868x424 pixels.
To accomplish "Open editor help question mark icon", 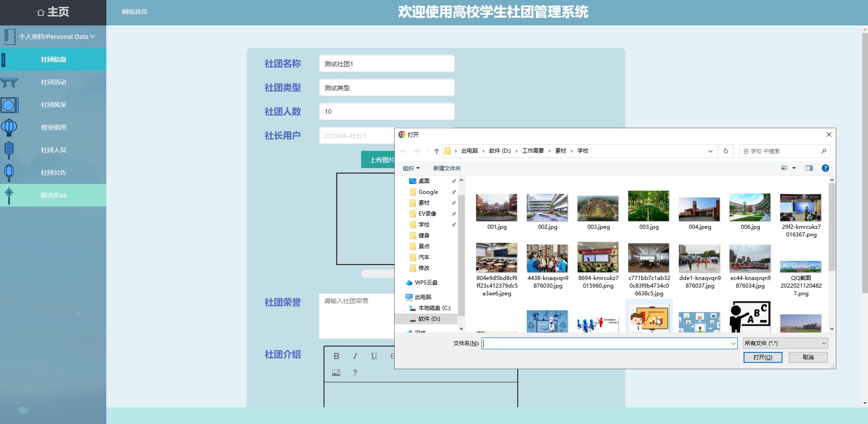I will (x=355, y=372).
